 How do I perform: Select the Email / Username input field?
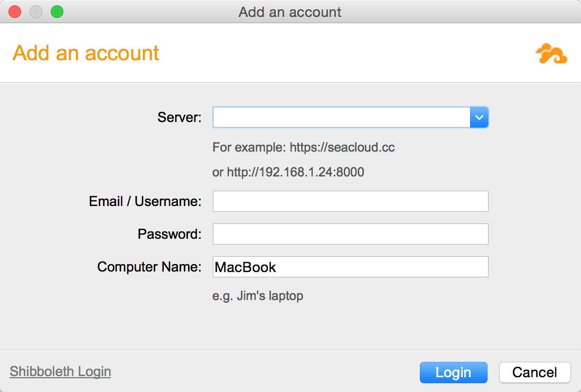point(351,201)
